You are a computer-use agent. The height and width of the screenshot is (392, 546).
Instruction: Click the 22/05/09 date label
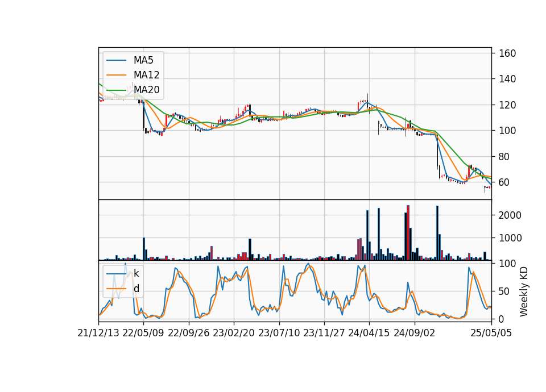pyautogui.click(x=143, y=333)
